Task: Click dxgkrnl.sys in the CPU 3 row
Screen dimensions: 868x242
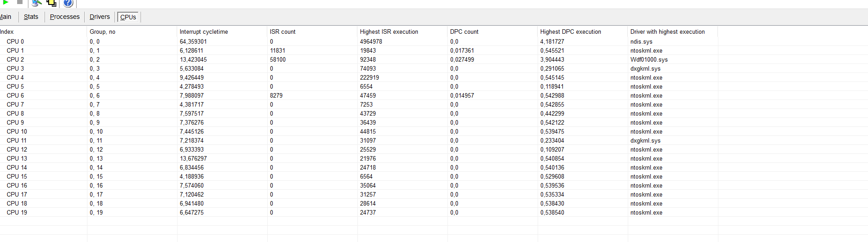Action: point(645,68)
